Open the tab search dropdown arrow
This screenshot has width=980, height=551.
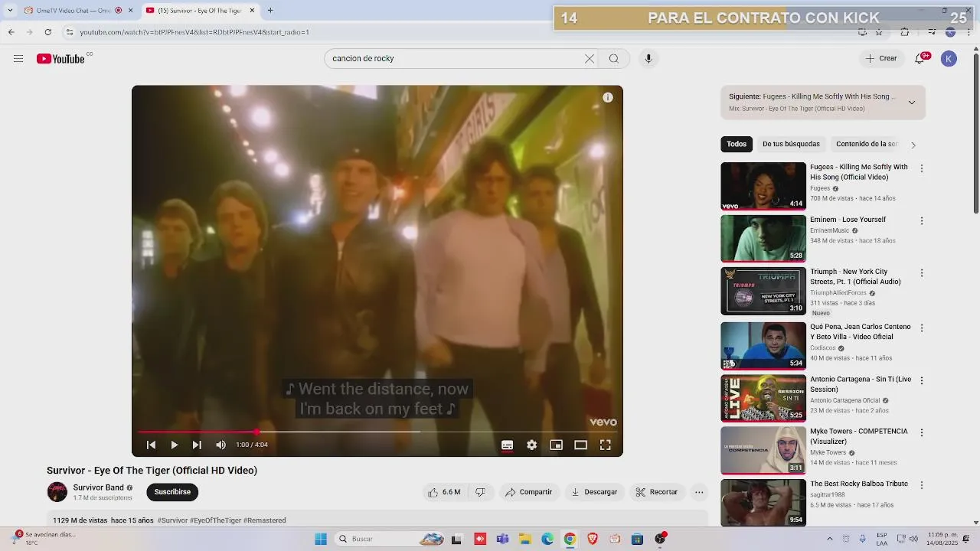(10, 11)
